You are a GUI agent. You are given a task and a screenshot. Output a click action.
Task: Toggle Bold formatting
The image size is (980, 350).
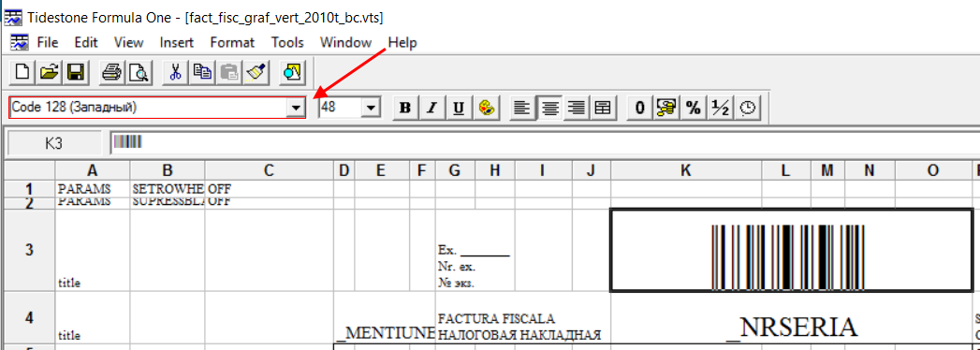(x=405, y=109)
